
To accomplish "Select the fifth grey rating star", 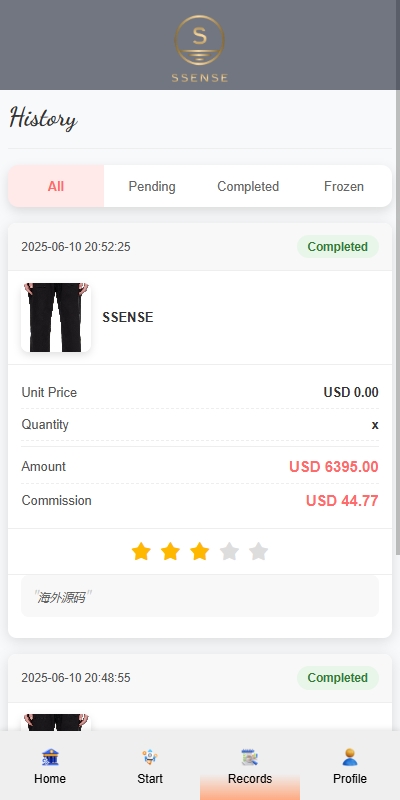I will pos(259,552).
